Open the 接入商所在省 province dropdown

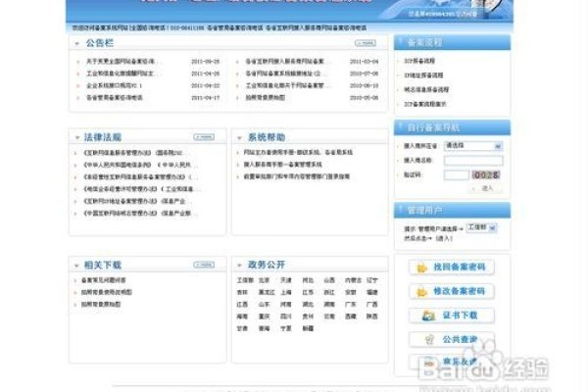(x=473, y=146)
